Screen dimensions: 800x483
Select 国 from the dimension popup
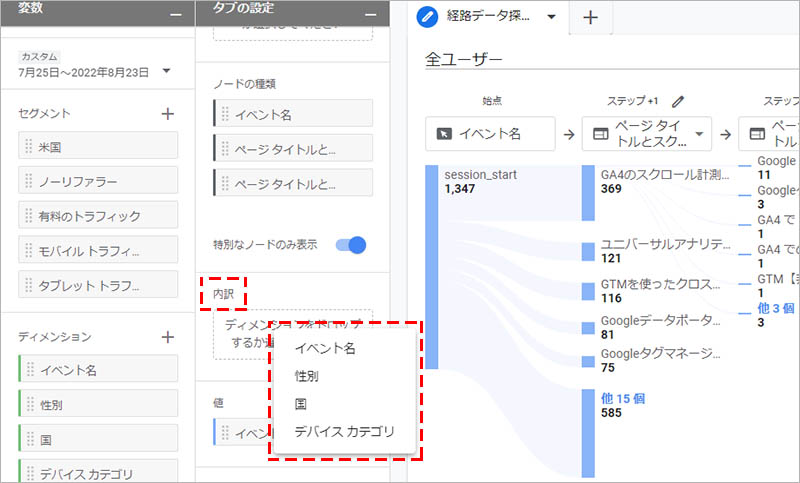click(300, 405)
